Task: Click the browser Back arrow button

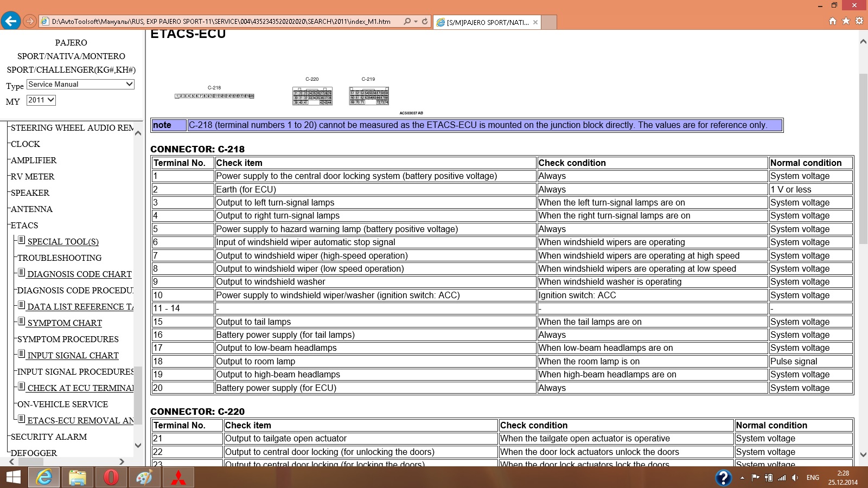Action: coord(11,21)
